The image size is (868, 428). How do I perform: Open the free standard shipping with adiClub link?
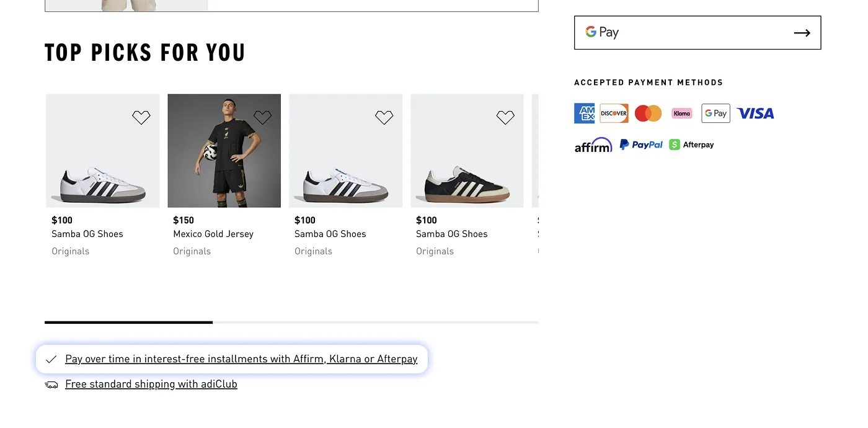[151, 384]
